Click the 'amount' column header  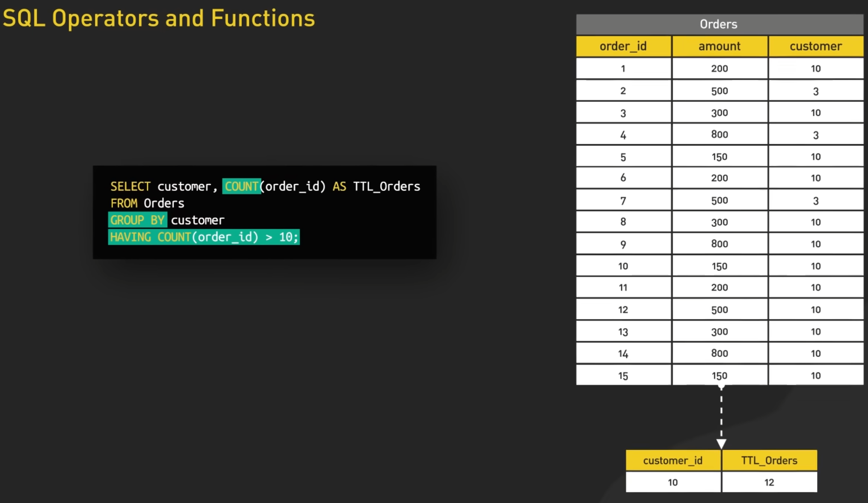[x=720, y=46]
